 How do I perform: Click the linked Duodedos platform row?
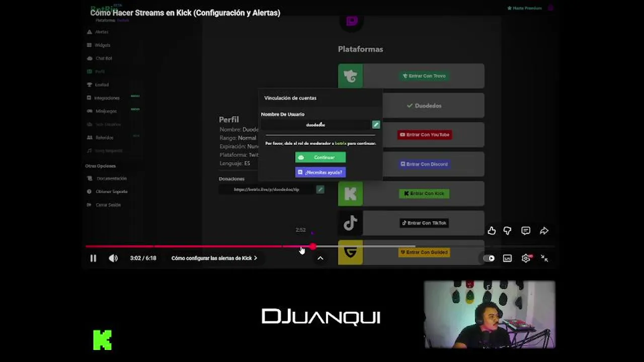click(424, 106)
